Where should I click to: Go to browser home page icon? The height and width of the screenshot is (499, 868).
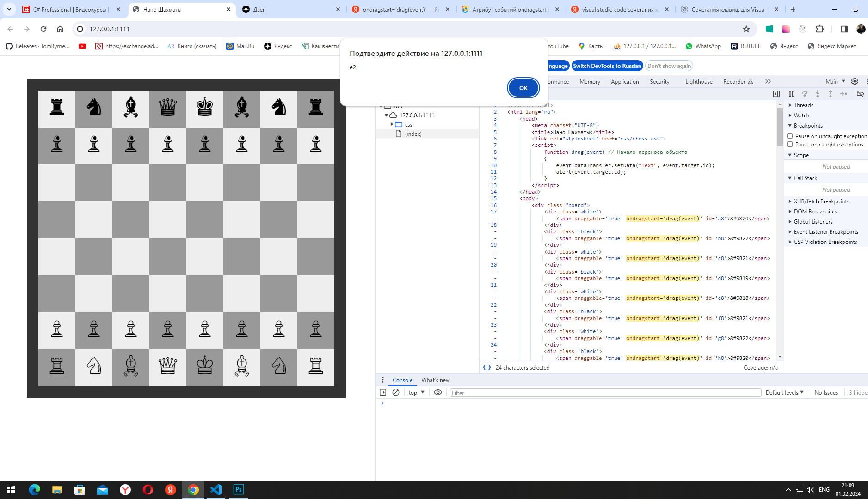[60, 29]
